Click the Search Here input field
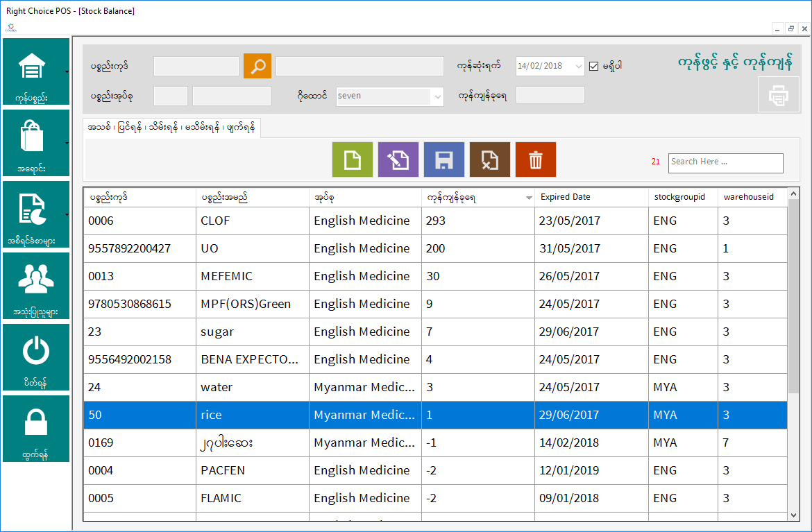 click(x=725, y=162)
